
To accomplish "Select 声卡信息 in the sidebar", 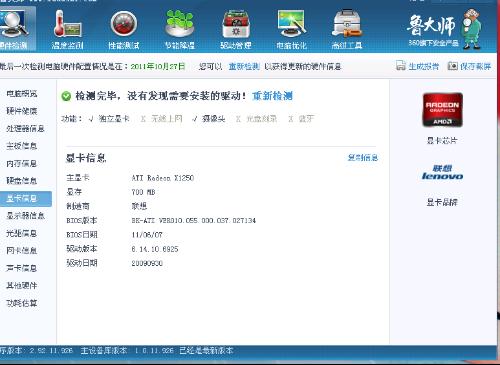I will point(22,268).
